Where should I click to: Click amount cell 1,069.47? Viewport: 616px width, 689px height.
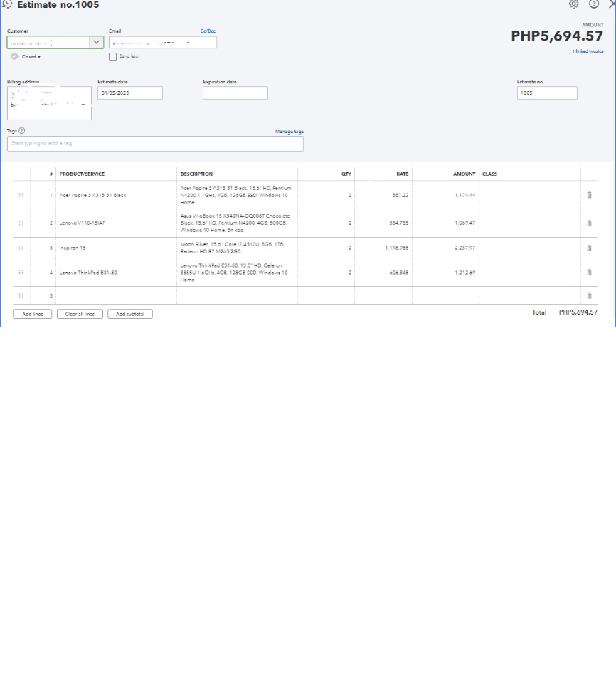point(445,223)
